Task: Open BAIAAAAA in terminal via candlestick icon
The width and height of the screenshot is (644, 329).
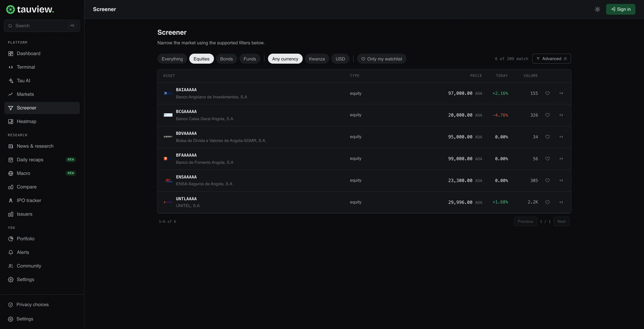Action: [x=561, y=93]
